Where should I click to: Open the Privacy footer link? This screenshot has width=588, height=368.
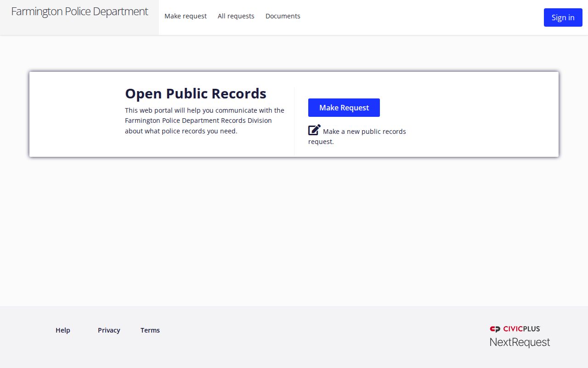109,330
